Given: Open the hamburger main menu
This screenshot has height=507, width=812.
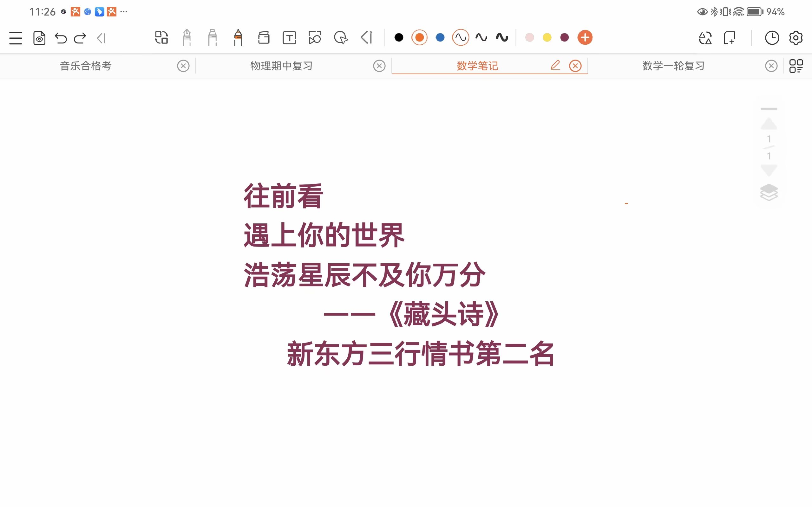Looking at the screenshot, I should (16, 38).
